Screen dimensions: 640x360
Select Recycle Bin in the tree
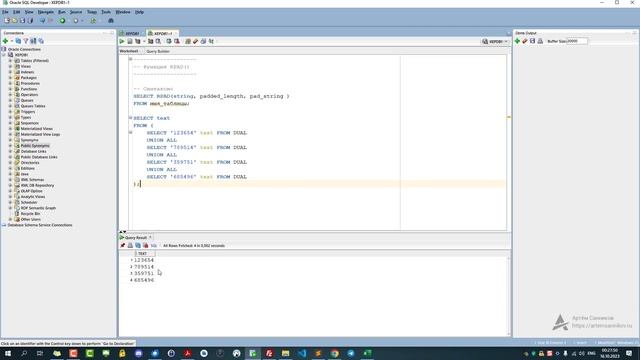click(30, 214)
